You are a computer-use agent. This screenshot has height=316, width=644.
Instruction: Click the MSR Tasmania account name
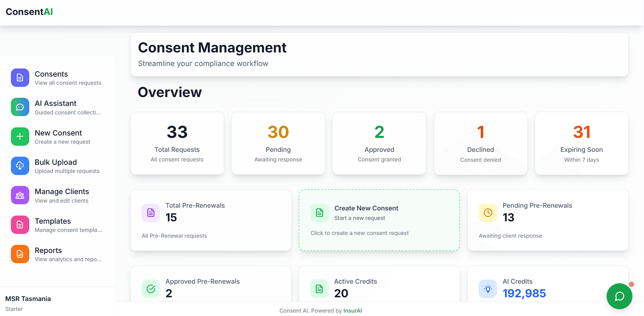point(28,299)
